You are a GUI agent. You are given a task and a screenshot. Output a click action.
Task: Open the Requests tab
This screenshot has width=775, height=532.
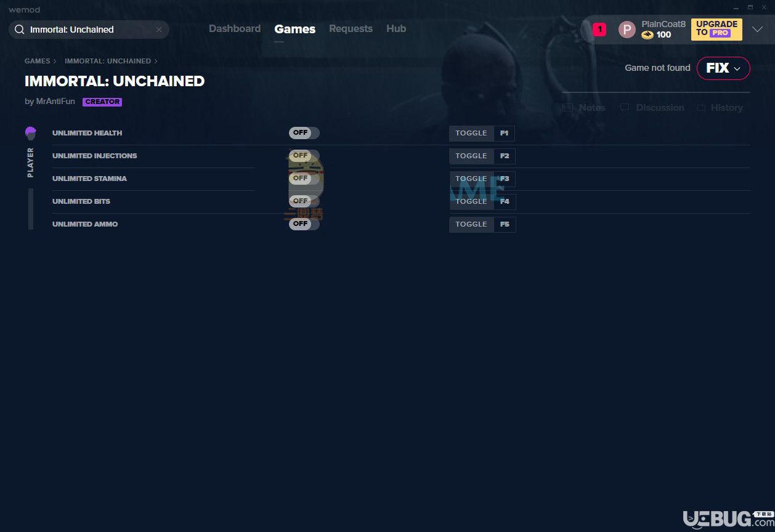pyautogui.click(x=351, y=29)
